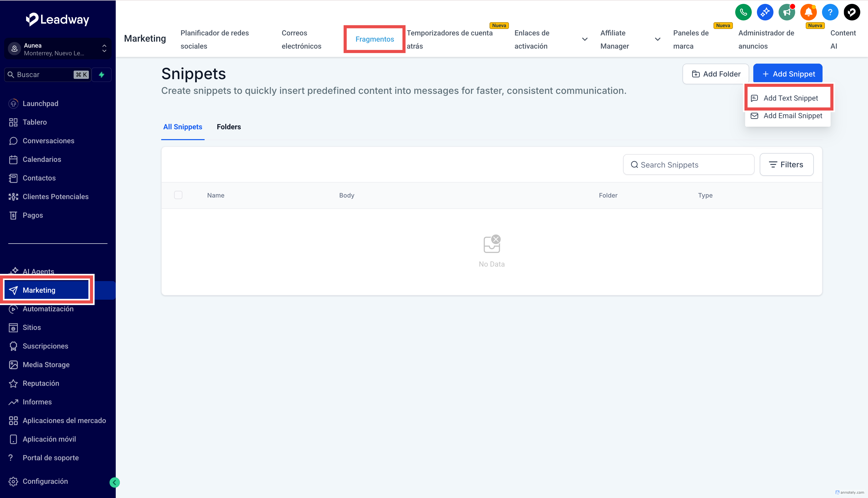Expand the Affiliate Manager dropdown chevron

[x=657, y=39]
